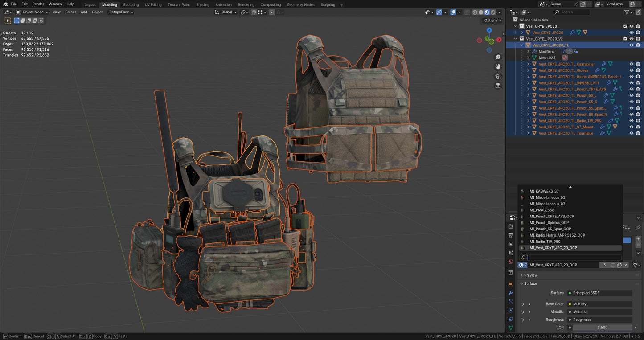Open the Render menu
The height and width of the screenshot is (340, 644).
[x=38, y=4]
